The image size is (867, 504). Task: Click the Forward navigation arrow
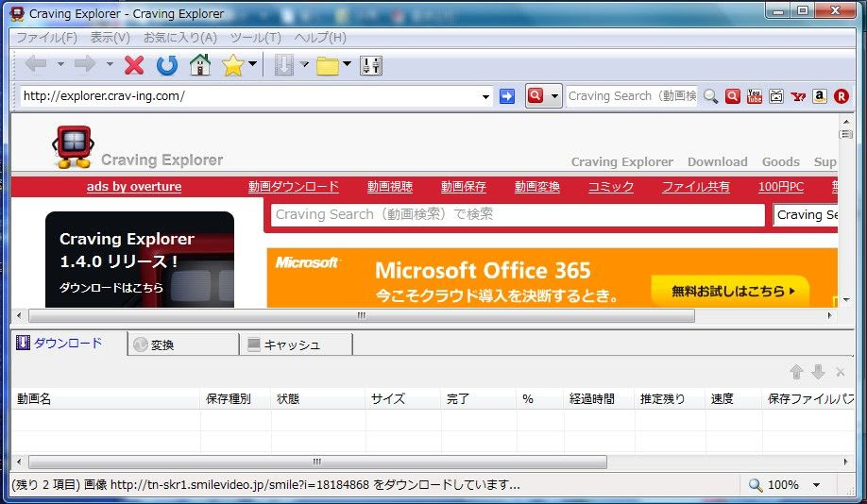85,65
